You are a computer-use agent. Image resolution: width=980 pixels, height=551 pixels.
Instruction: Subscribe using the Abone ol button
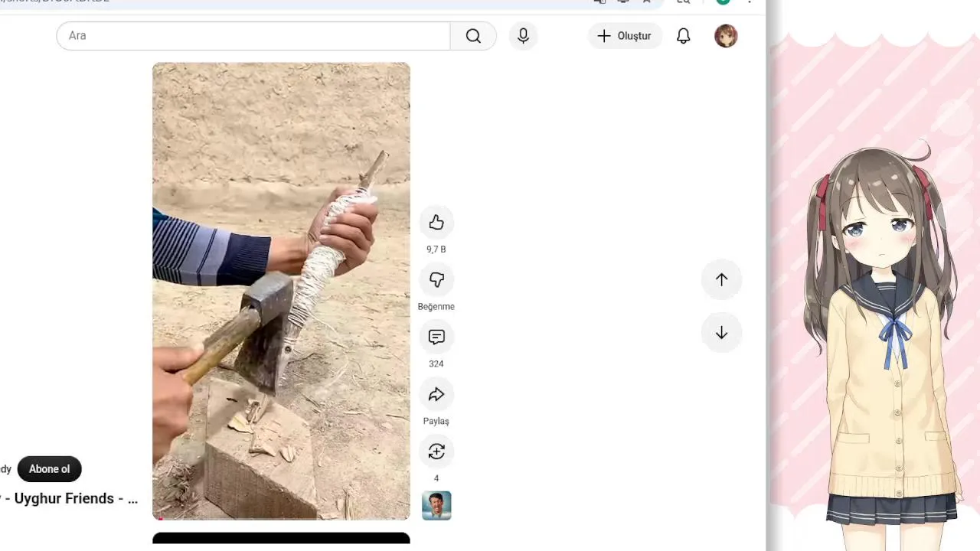(x=49, y=469)
